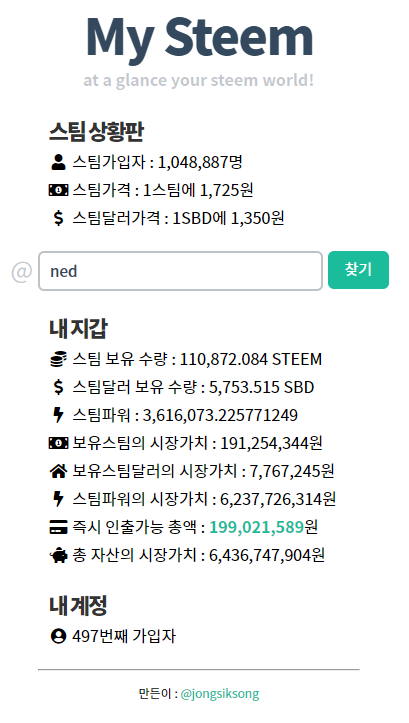The image size is (409, 723).
Task: Click the @ symbol before the input
Action: coord(22,272)
